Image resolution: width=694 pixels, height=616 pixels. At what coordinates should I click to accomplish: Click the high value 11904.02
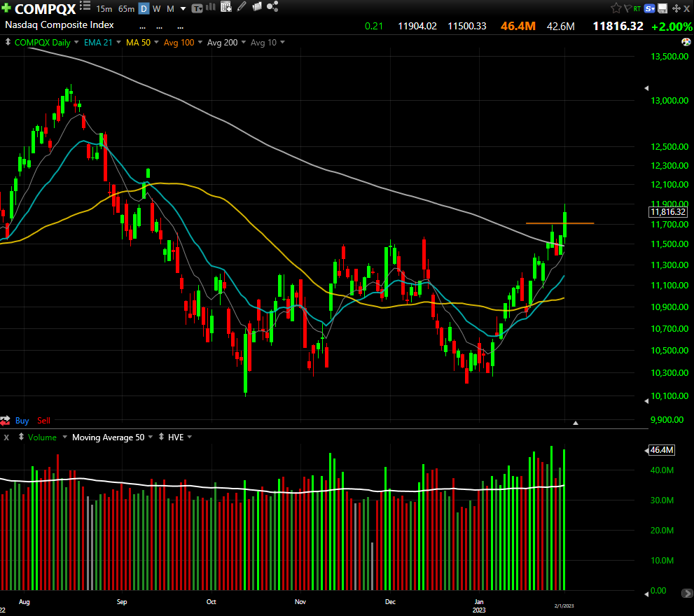click(x=417, y=26)
